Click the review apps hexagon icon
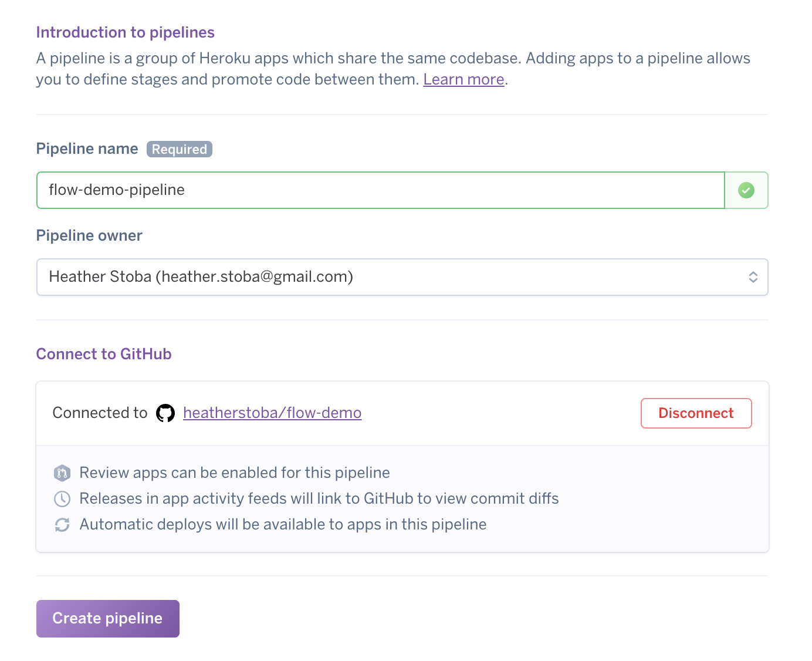The height and width of the screenshot is (661, 812). [62, 473]
